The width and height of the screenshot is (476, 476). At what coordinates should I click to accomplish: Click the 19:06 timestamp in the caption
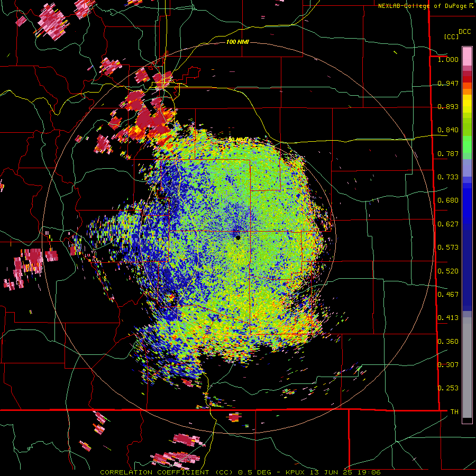pos(369,472)
